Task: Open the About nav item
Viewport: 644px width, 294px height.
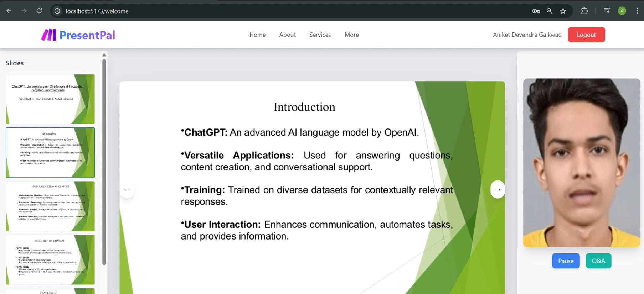Action: pos(288,35)
